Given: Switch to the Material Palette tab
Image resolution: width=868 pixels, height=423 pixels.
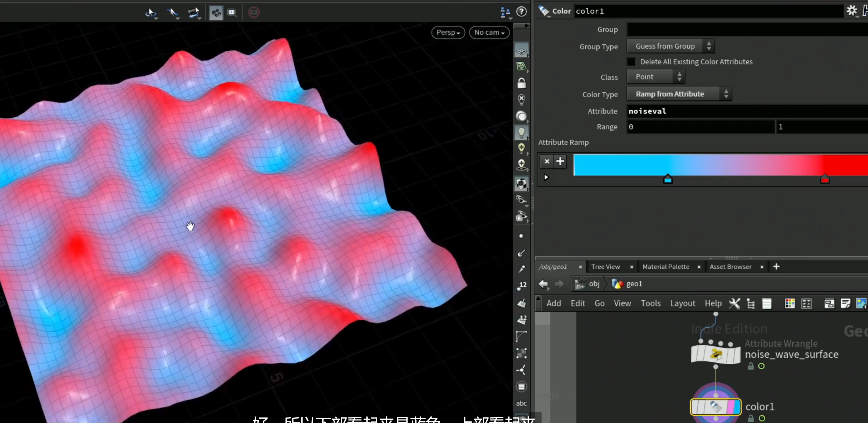Looking at the screenshot, I should 665,267.
